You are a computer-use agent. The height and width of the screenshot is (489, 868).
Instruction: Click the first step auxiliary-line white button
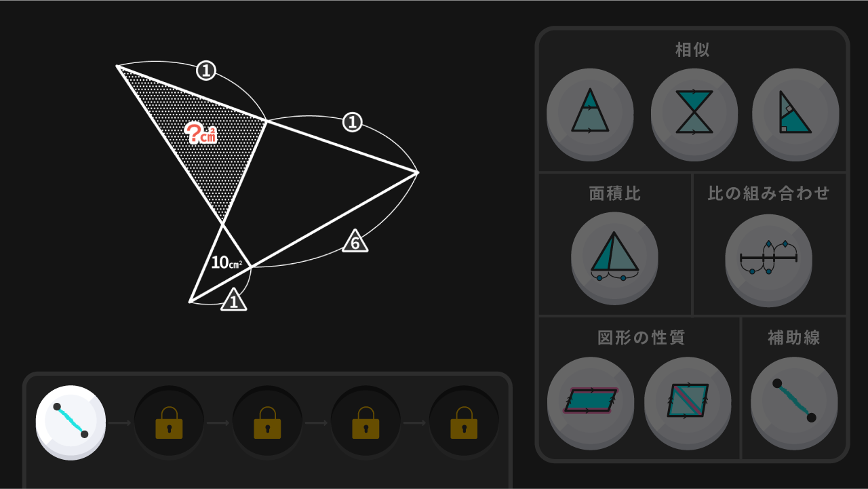coord(71,420)
